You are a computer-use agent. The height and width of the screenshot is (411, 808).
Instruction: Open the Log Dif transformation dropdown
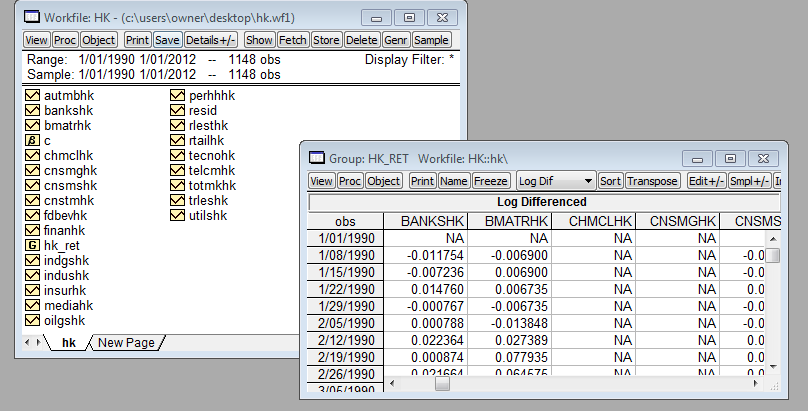click(556, 181)
